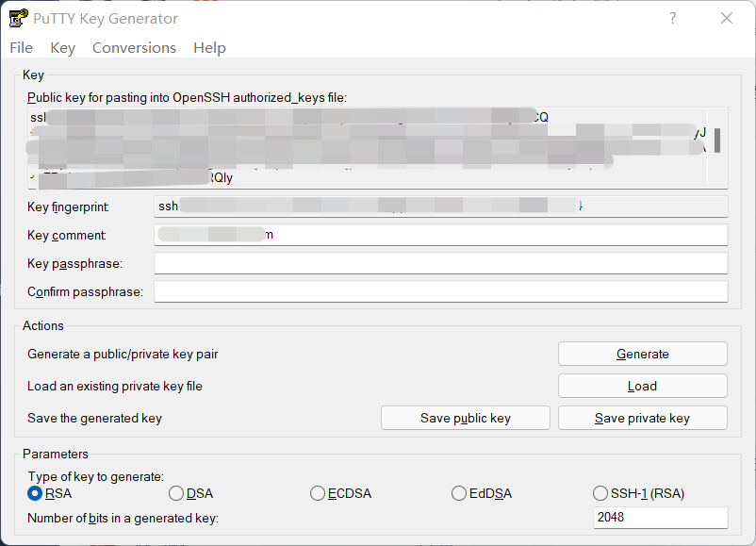Click the Load button
The image size is (756, 546).
pyautogui.click(x=643, y=386)
